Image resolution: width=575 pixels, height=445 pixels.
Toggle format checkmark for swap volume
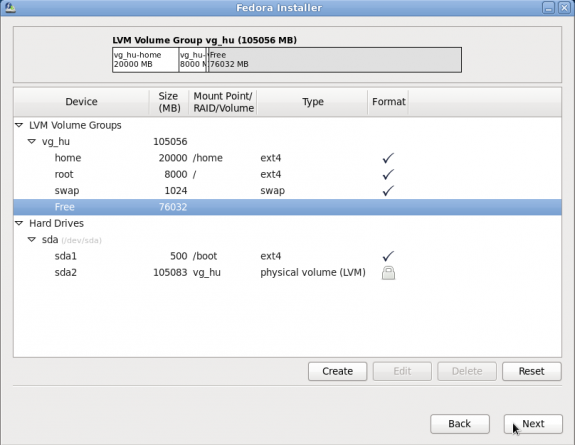coord(388,190)
